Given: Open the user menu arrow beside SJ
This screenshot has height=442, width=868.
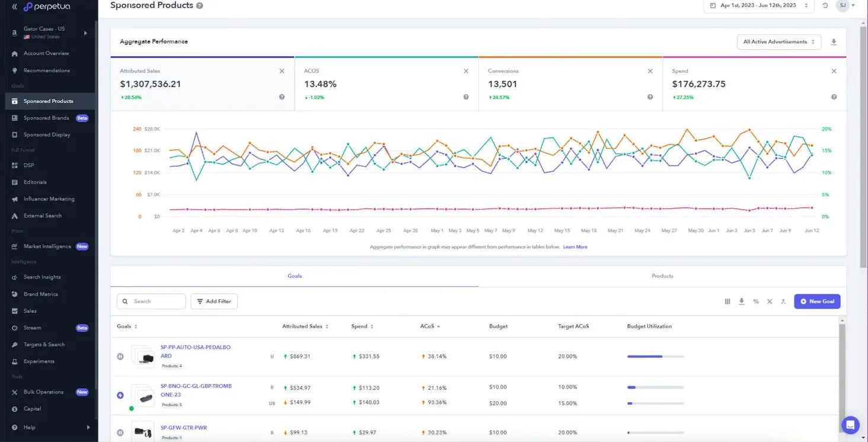Looking at the screenshot, I should click(853, 5).
